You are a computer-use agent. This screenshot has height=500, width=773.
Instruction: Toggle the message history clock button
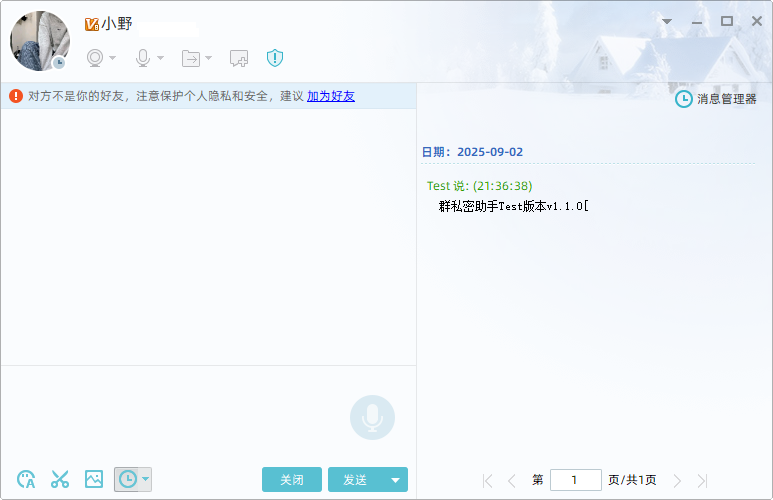tap(127, 479)
